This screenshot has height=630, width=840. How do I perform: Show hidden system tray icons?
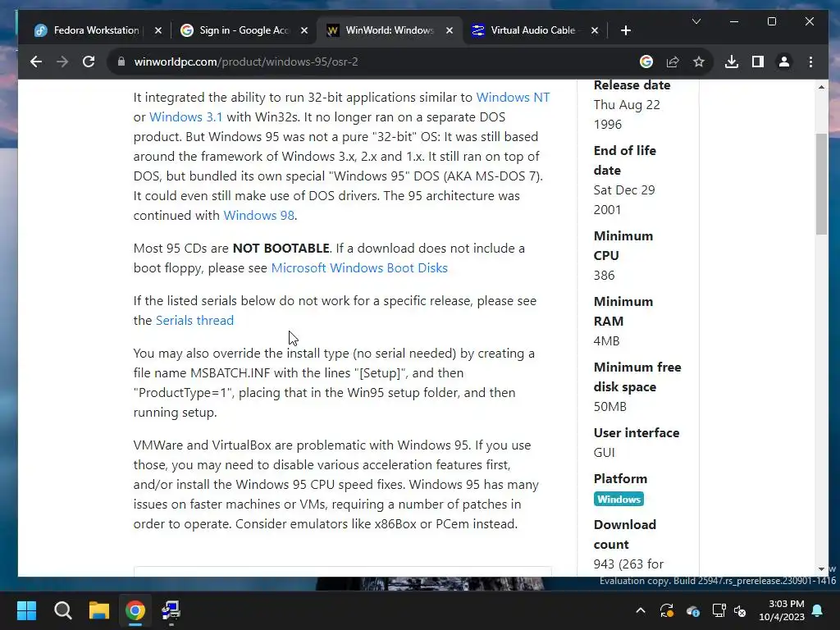pos(641,610)
